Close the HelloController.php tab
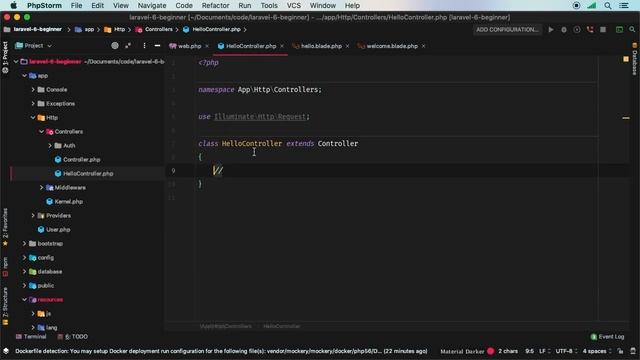Image resolution: width=640 pixels, height=360 pixels. [x=282, y=46]
